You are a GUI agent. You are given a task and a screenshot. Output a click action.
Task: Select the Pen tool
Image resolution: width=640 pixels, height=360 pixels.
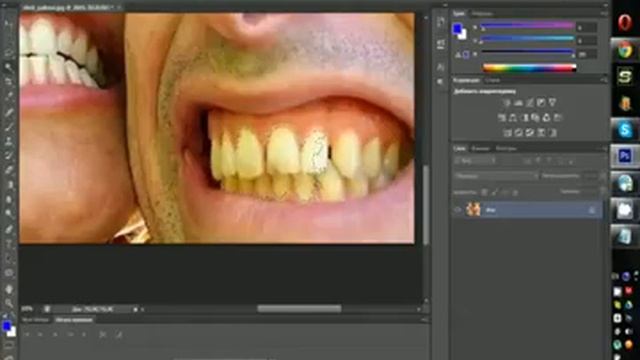click(9, 229)
